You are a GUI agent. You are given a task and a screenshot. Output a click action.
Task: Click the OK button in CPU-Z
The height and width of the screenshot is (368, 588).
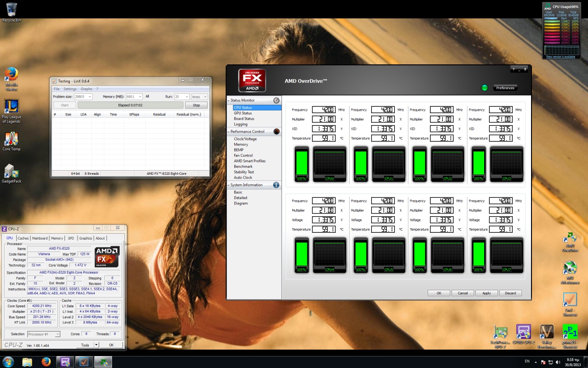pyautogui.click(x=111, y=345)
